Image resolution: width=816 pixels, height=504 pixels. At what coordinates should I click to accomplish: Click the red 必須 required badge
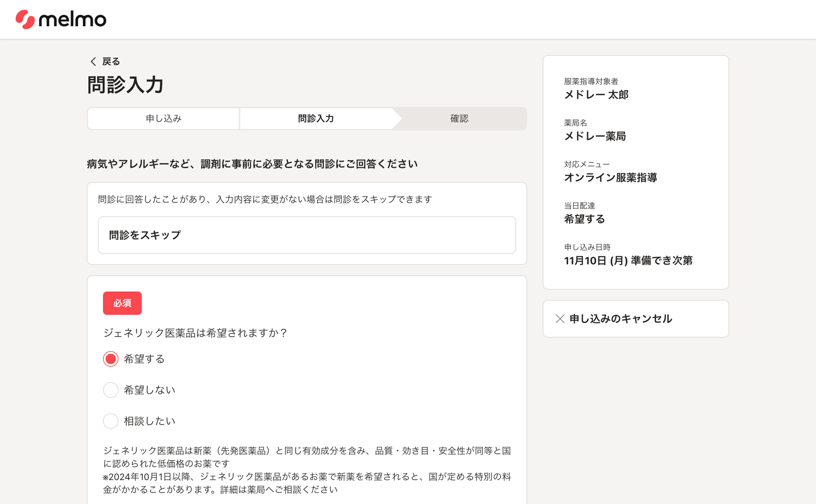122,303
